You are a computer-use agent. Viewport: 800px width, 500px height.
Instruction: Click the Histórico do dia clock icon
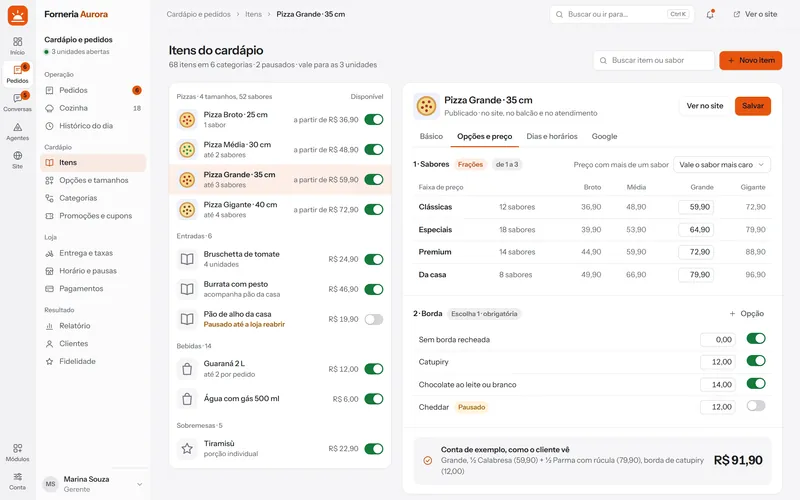(x=49, y=126)
